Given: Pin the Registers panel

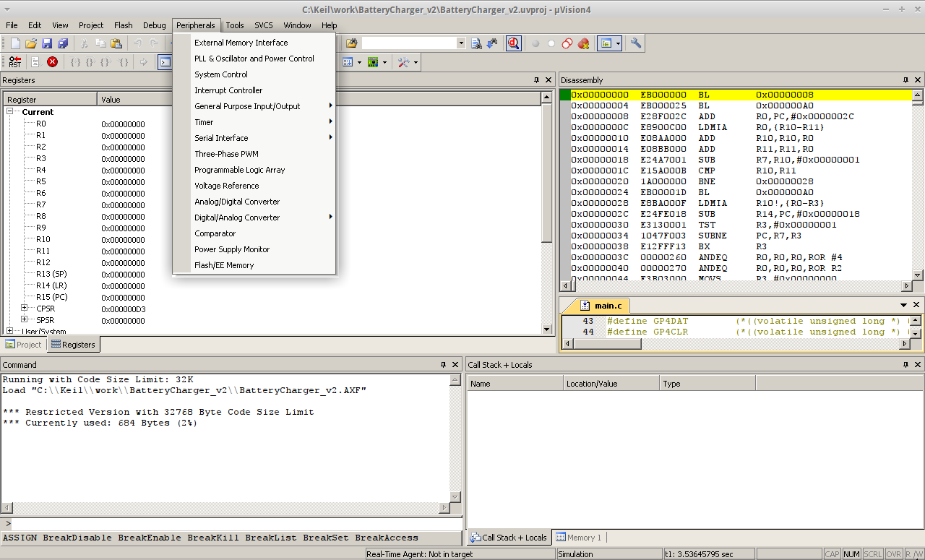Looking at the screenshot, I should tap(536, 80).
